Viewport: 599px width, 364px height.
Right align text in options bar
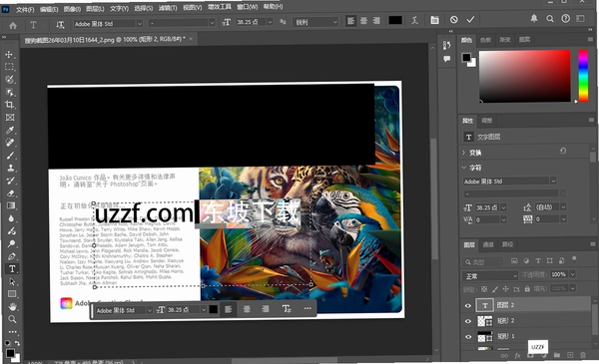point(376,21)
